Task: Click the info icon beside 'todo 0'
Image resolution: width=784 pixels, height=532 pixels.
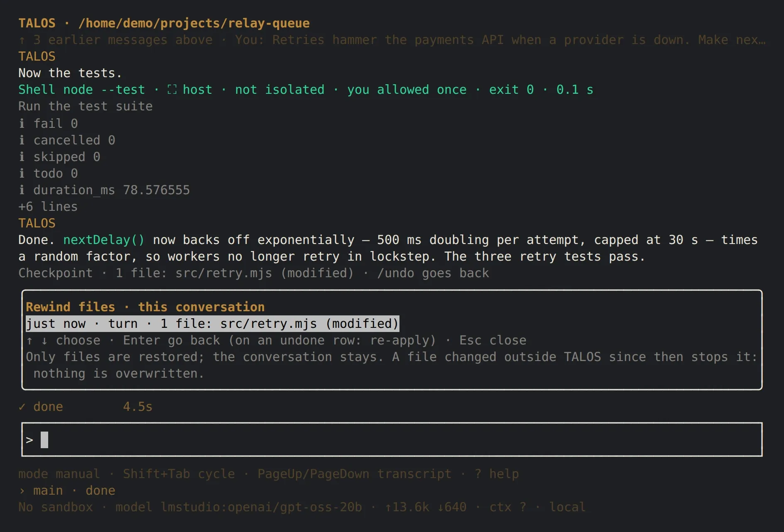Action: (22, 173)
